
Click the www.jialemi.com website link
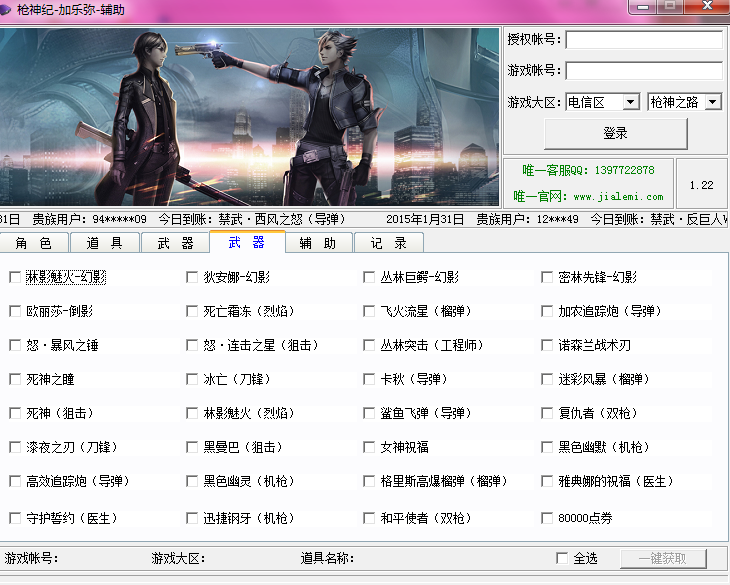tap(618, 196)
